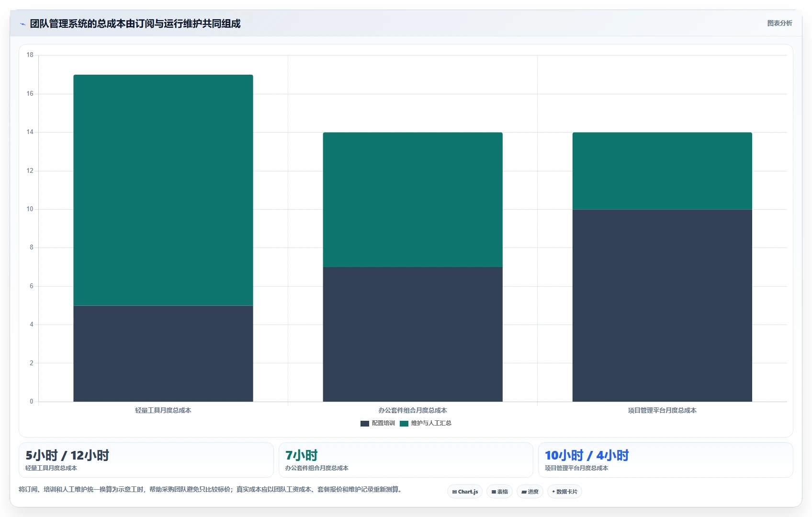Select the green bar segment for 办公套件组合月度总成本
Image resolution: width=812 pixels, height=517 pixels.
pyautogui.click(x=413, y=200)
